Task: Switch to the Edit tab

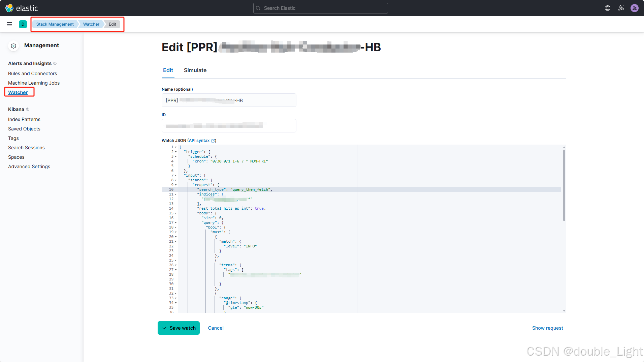Action: [x=168, y=70]
